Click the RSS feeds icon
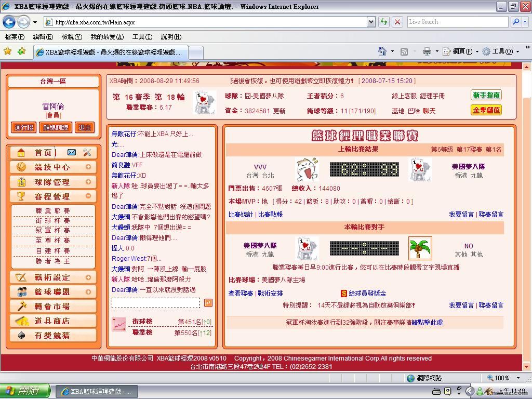532x399 pixels. point(404,51)
